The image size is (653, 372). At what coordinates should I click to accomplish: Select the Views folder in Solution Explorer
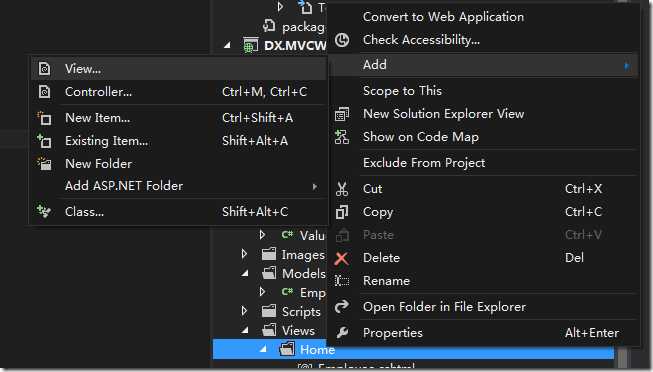(298, 330)
